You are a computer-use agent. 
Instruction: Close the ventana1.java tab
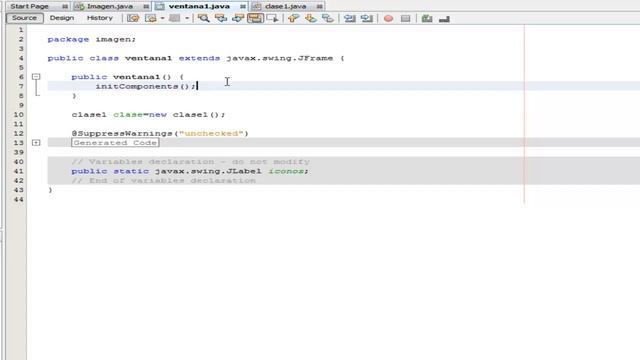(243, 7)
